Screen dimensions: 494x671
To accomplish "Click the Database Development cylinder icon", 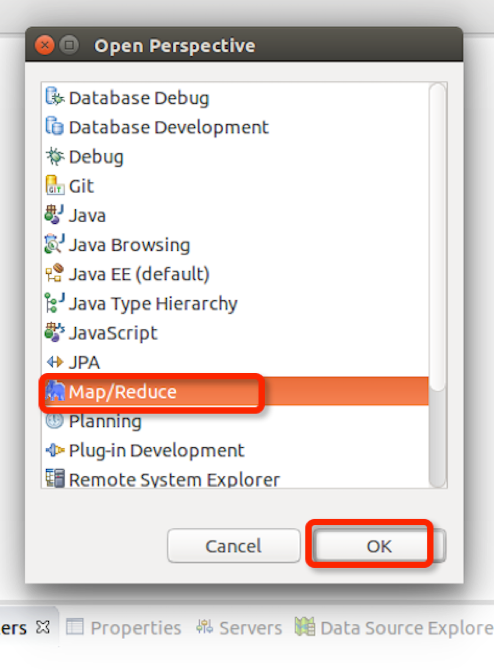I will (x=55, y=126).
